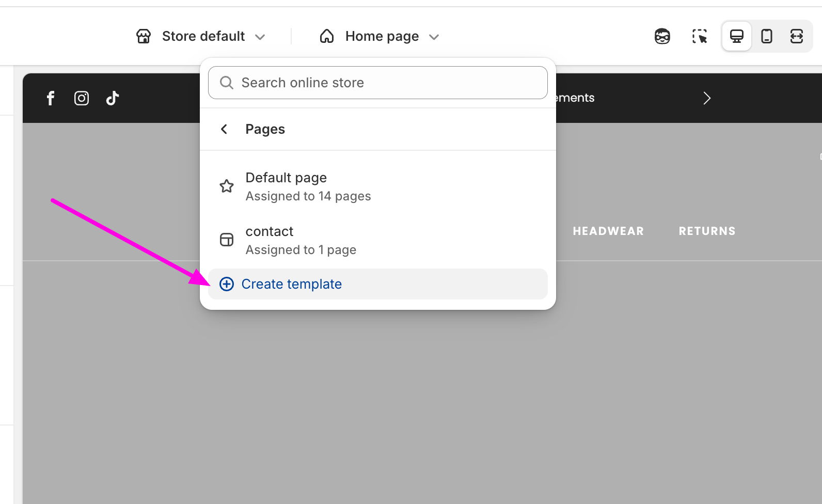The width and height of the screenshot is (822, 504).
Task: Click the Search online store field
Action: pos(378,83)
